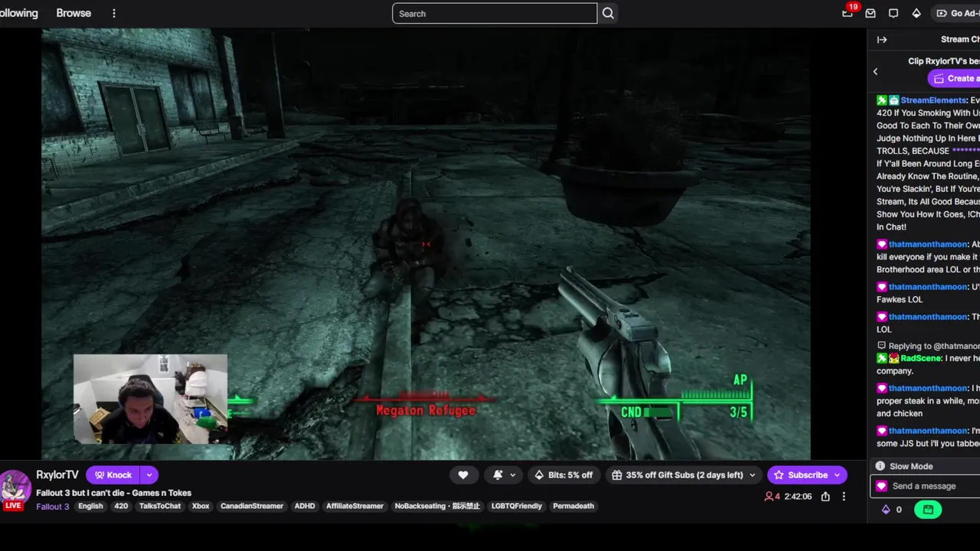Image resolution: width=980 pixels, height=551 pixels.
Task: Open StreamElements user profile in chat
Action: click(933, 100)
